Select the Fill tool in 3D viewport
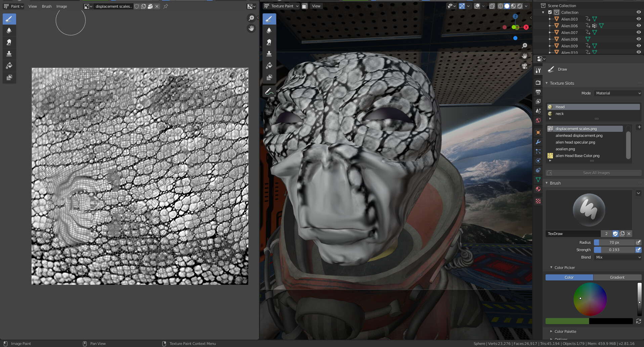 269,66
